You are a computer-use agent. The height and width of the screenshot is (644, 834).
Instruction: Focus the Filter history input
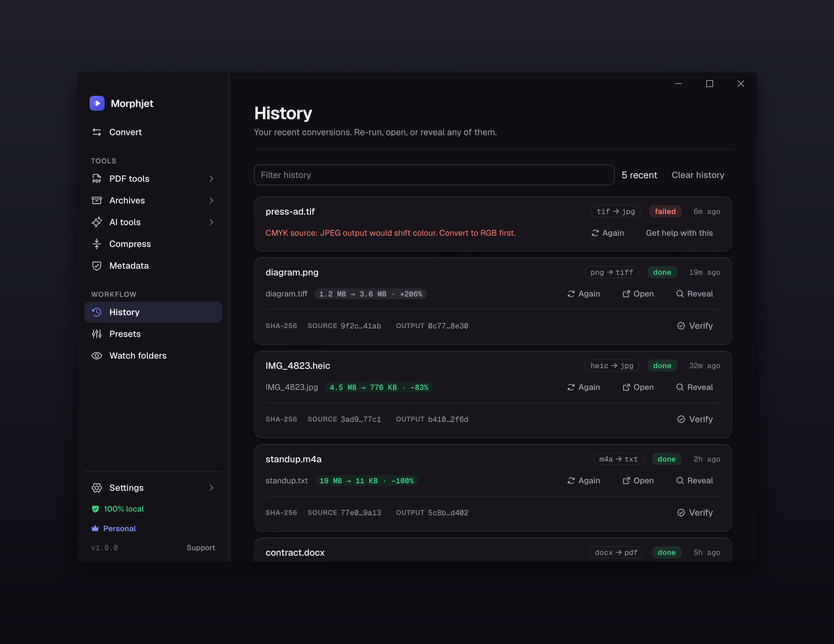[434, 175]
